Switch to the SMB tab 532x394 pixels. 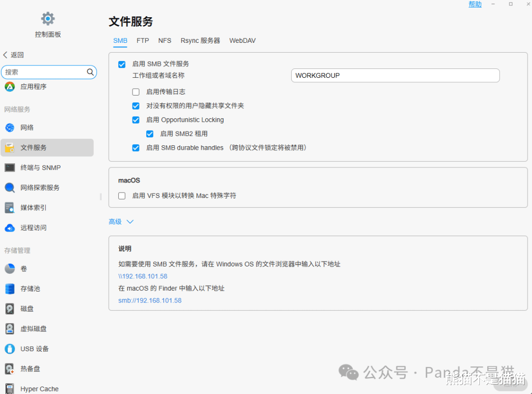[120, 41]
